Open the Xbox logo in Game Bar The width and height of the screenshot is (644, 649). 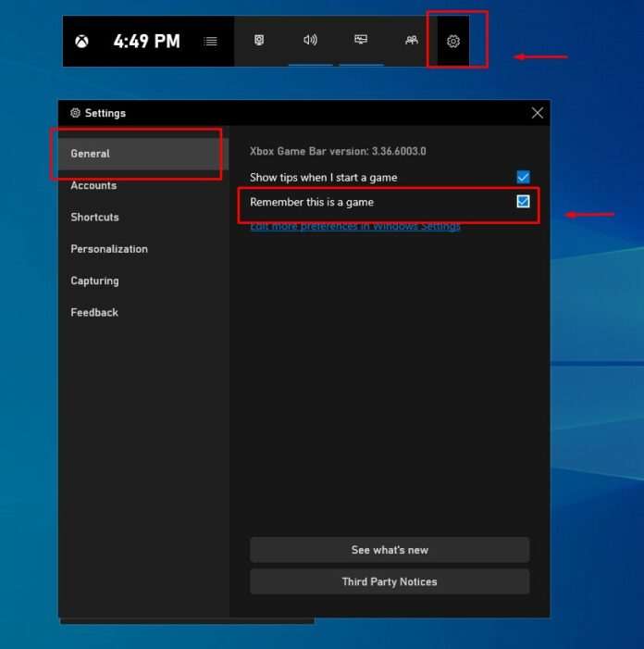click(x=81, y=42)
